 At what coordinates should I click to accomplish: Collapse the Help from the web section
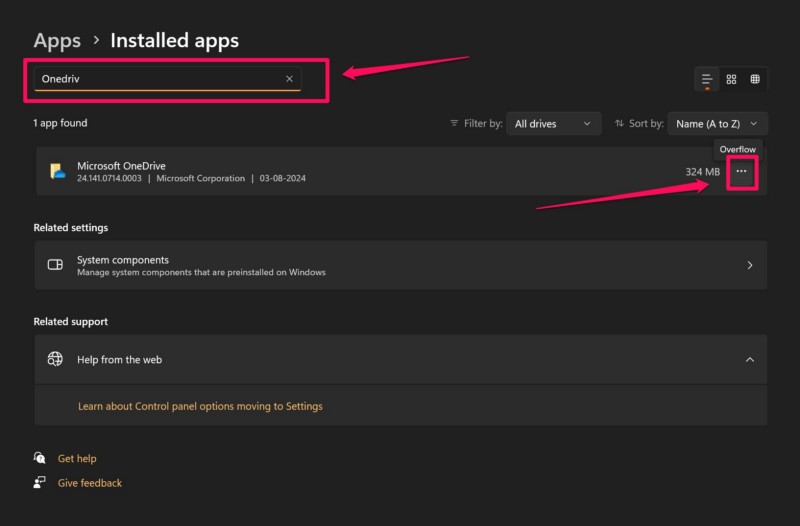click(x=750, y=360)
